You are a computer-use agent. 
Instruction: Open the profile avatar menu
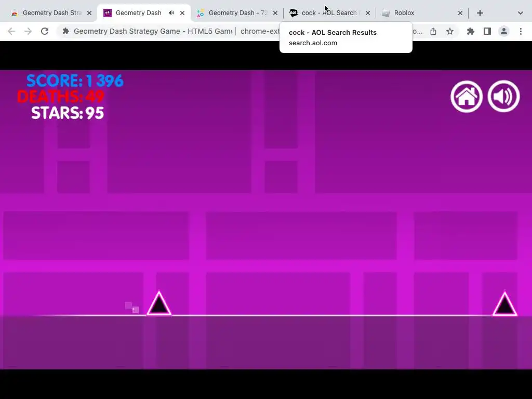[504, 31]
